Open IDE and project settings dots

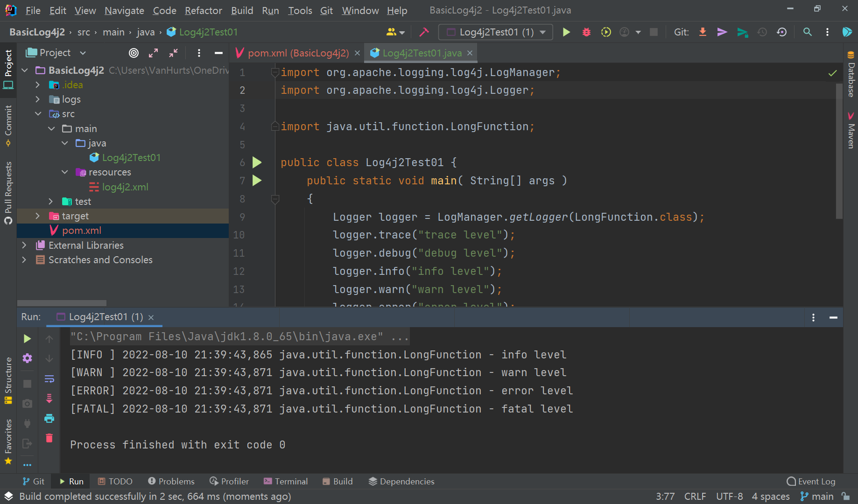[827, 32]
